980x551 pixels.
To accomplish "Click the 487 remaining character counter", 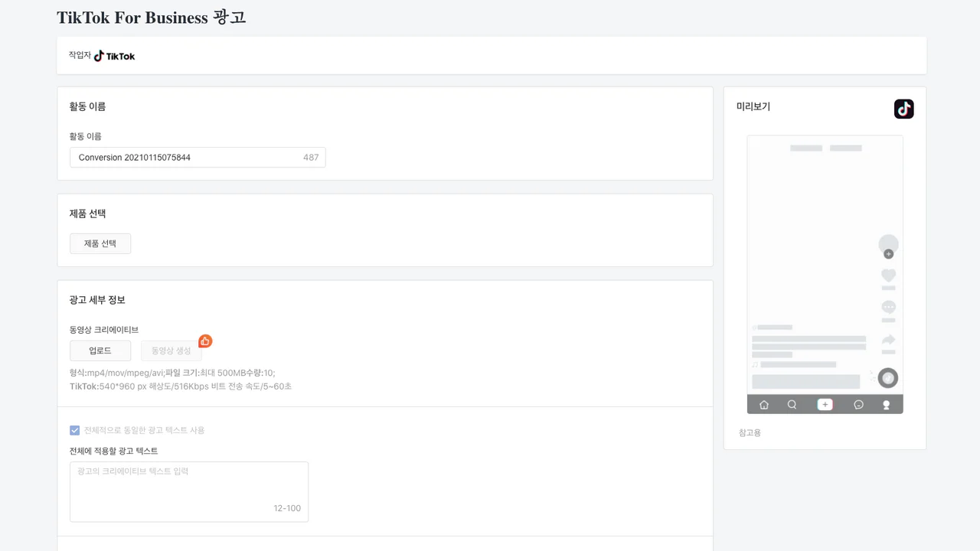I will pos(311,157).
